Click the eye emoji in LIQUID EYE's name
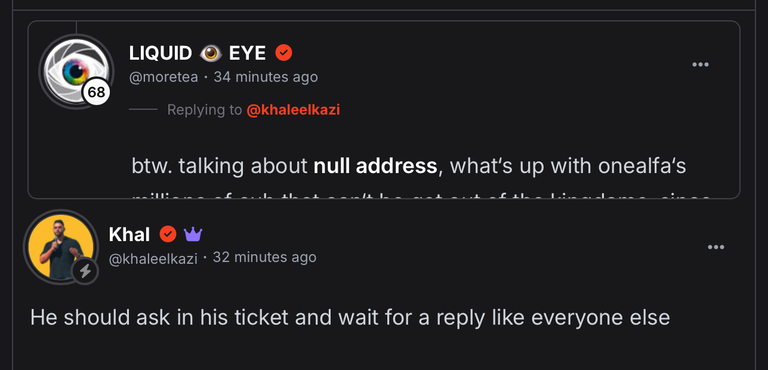 211,53
